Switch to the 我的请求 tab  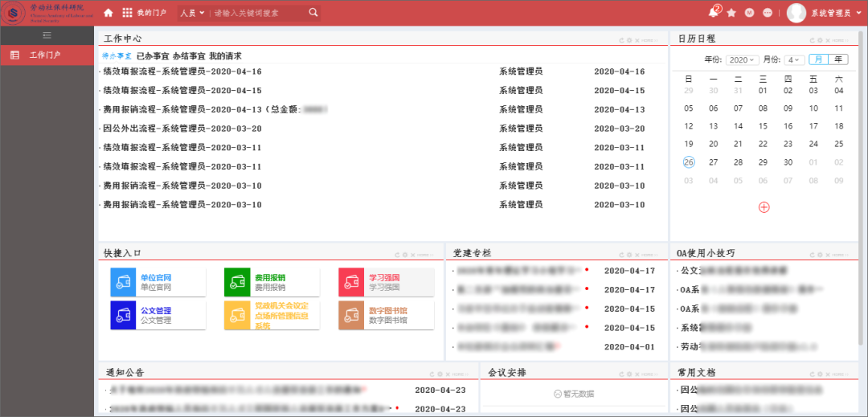point(225,56)
